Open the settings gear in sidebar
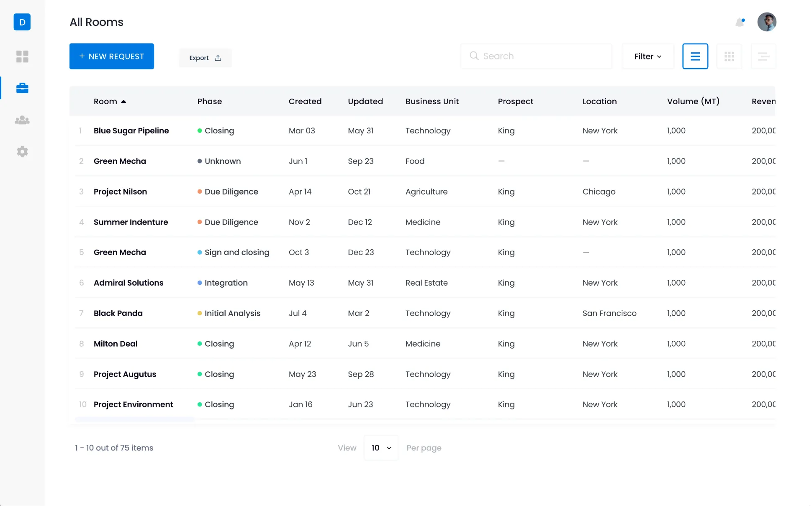 click(x=22, y=151)
